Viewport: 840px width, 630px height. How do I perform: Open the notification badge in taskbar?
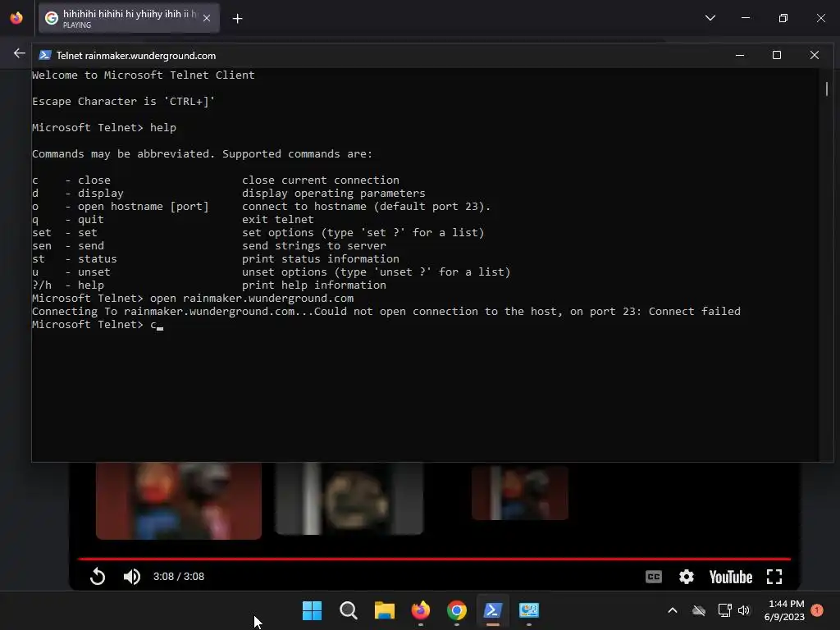click(817, 610)
